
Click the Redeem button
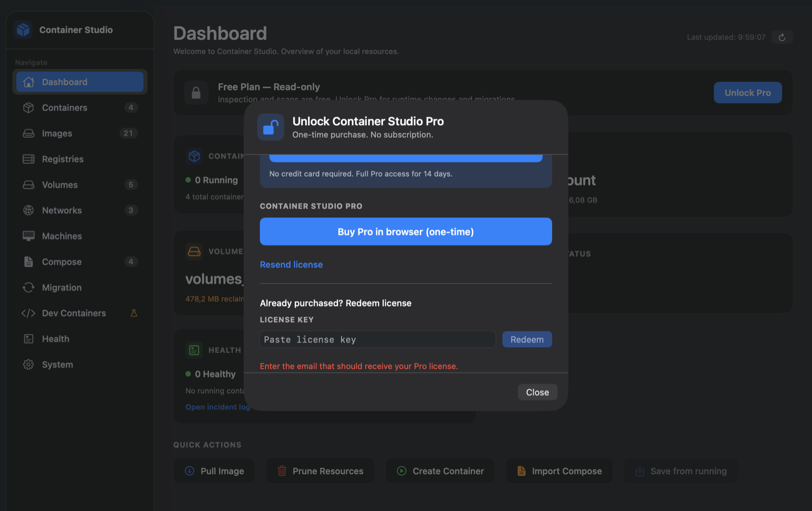[x=527, y=339]
